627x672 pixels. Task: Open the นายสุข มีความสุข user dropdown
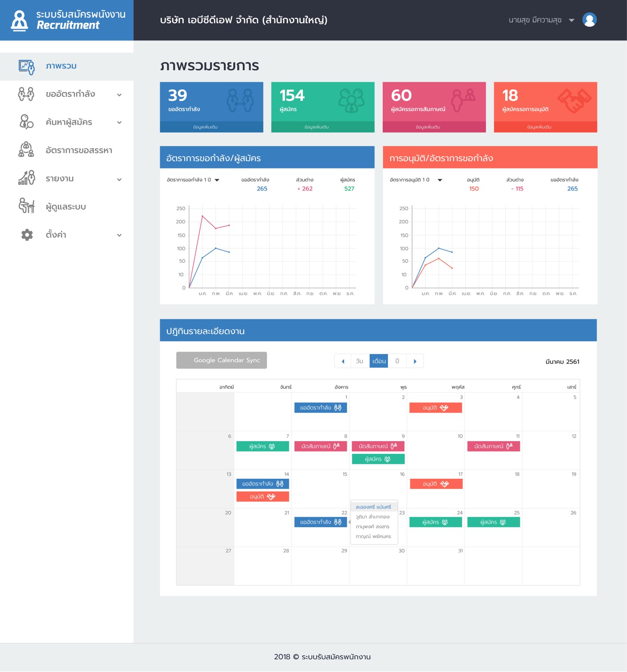571,20
